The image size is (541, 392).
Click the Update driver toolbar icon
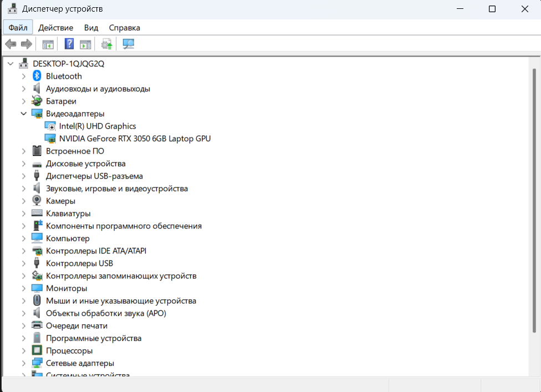pos(106,44)
